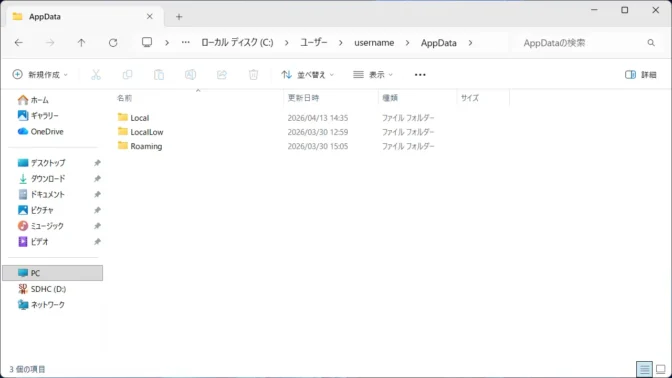Switch to large thumbnails view icon
The height and width of the screenshot is (378, 672).
point(661,369)
